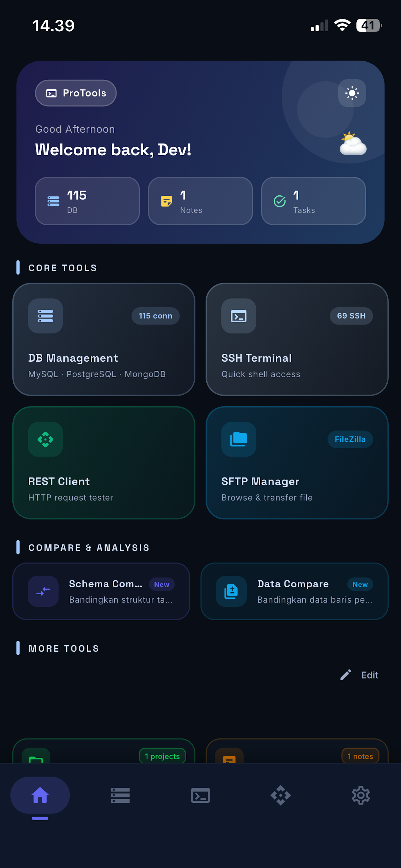
Task: Click the yellow note icon in Notes card
Action: [x=167, y=201]
